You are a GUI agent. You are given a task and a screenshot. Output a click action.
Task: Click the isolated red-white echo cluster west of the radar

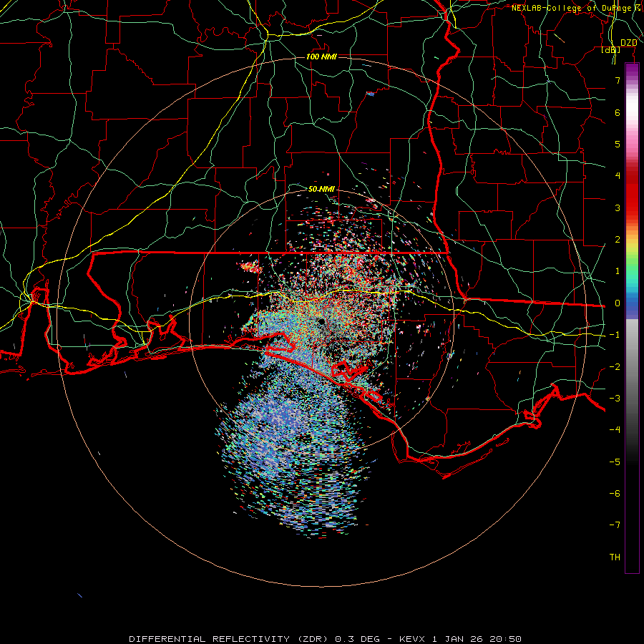click(251, 268)
